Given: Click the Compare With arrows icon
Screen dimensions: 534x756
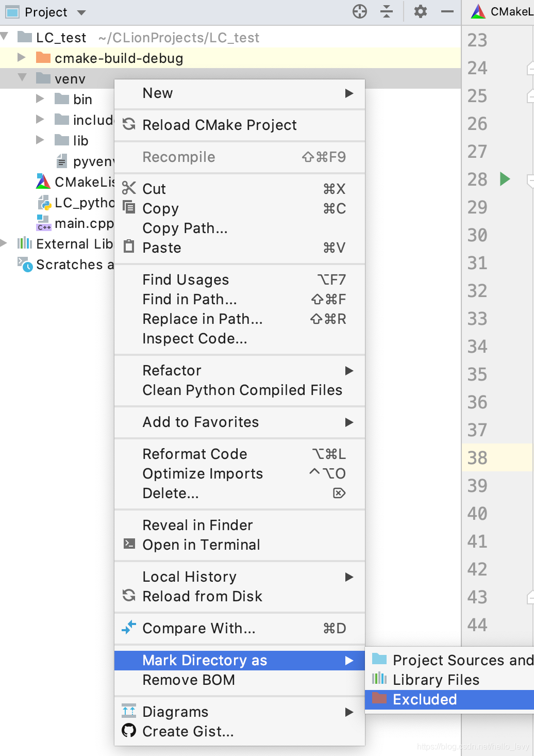Looking at the screenshot, I should pos(129,628).
